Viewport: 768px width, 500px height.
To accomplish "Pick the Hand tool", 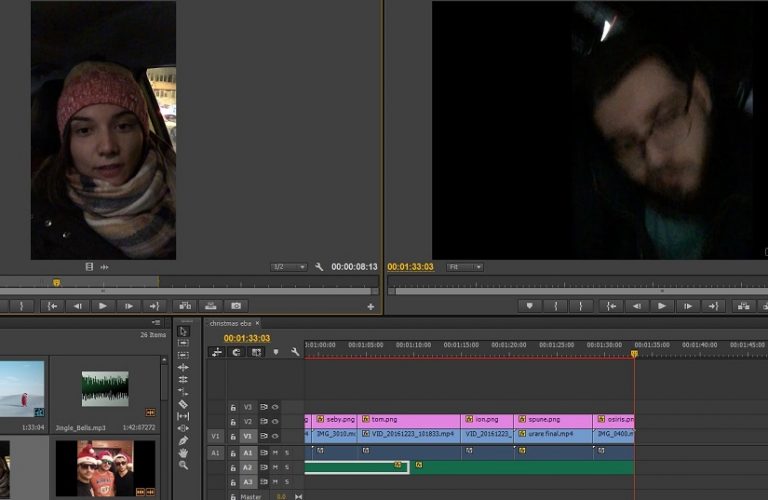I will click(183, 453).
